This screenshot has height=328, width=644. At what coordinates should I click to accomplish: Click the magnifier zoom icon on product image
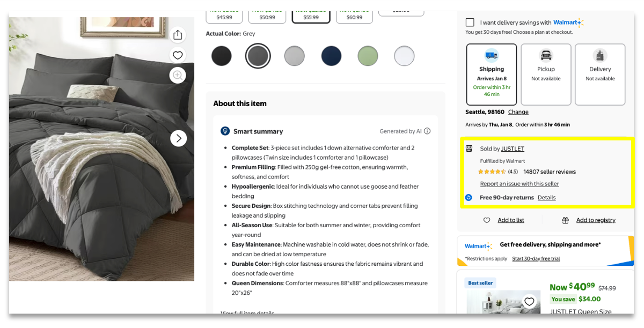(x=178, y=75)
